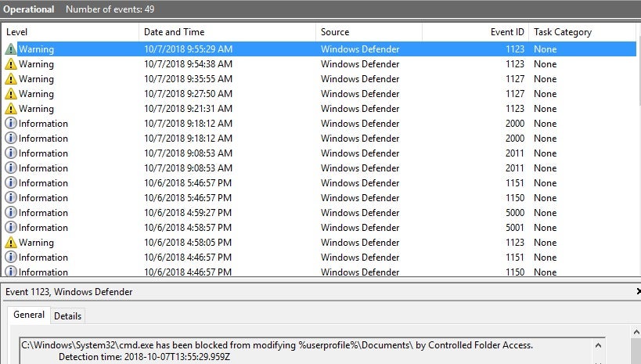
Task: Click the Source column header
Action: point(369,32)
